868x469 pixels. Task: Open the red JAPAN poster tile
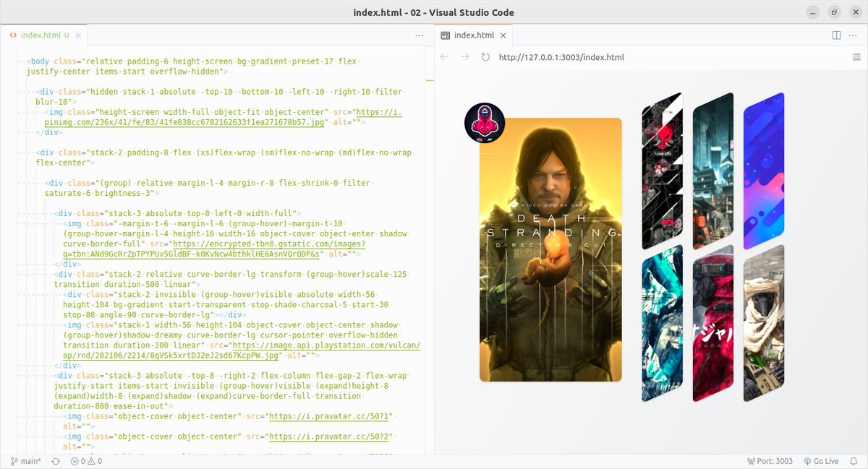tap(713, 323)
